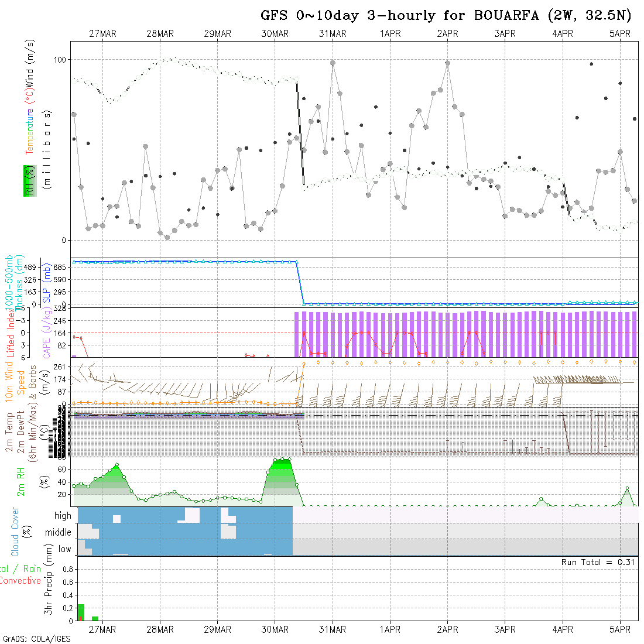Click the red Convective legend label
Screen dimensions: 644x644
(x=20, y=581)
